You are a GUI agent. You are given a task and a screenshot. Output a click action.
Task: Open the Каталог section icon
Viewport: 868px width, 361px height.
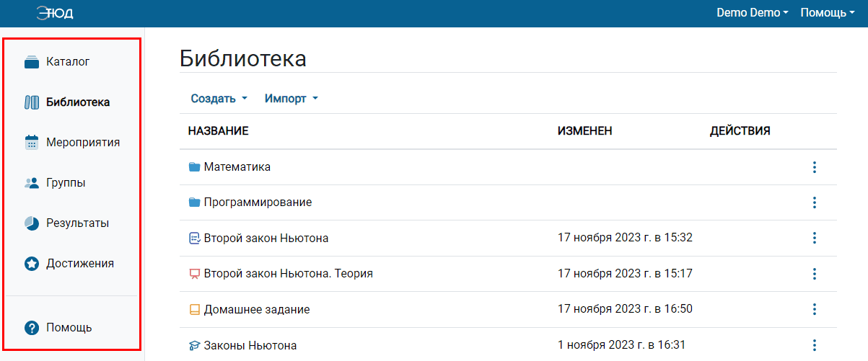31,62
